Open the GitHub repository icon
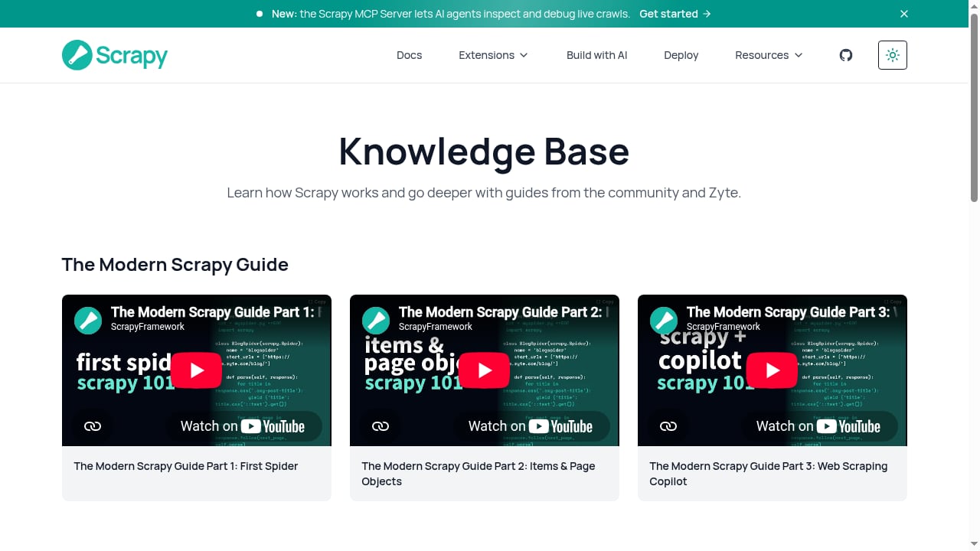This screenshot has height=551, width=980. click(846, 55)
